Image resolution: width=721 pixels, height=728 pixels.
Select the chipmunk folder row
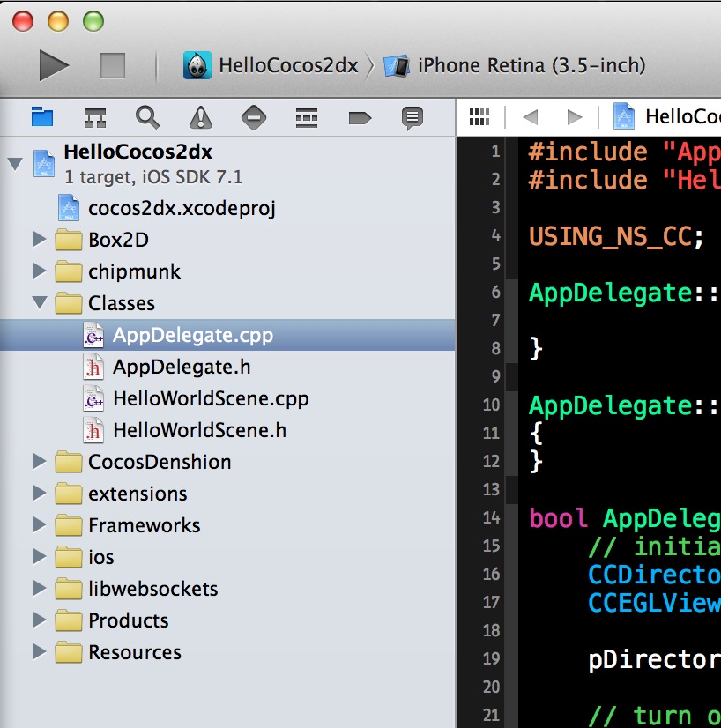coord(227,271)
